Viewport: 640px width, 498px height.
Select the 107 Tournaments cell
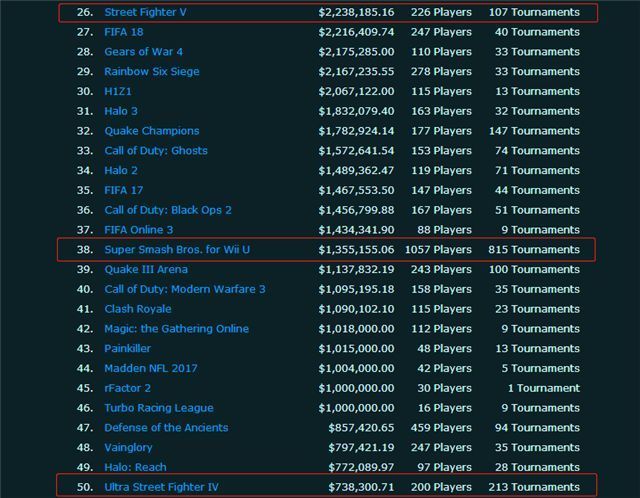click(x=534, y=12)
